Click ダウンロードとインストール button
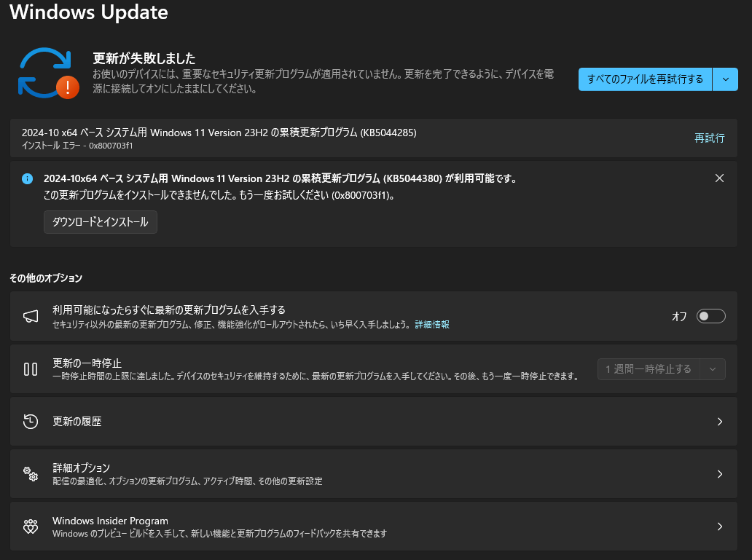752x560 pixels. point(101,222)
